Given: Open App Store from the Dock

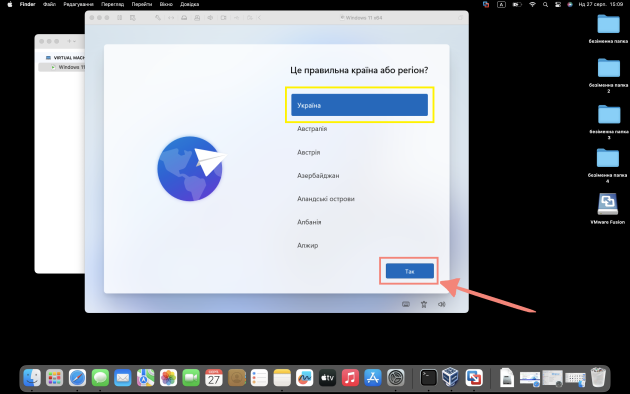Looking at the screenshot, I should pos(373,378).
